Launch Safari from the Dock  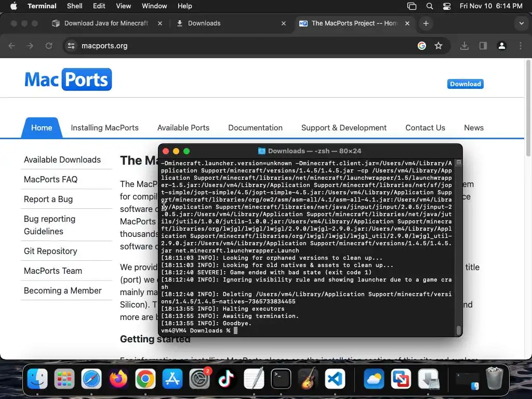coord(91,379)
